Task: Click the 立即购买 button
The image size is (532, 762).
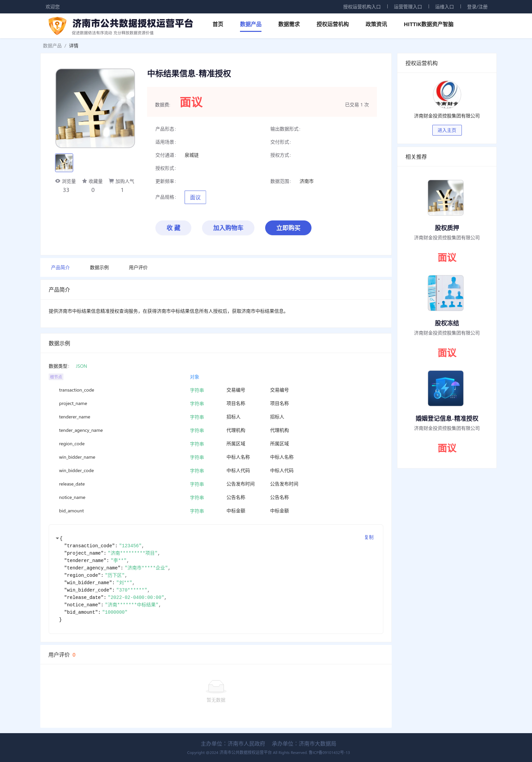Action: click(288, 228)
